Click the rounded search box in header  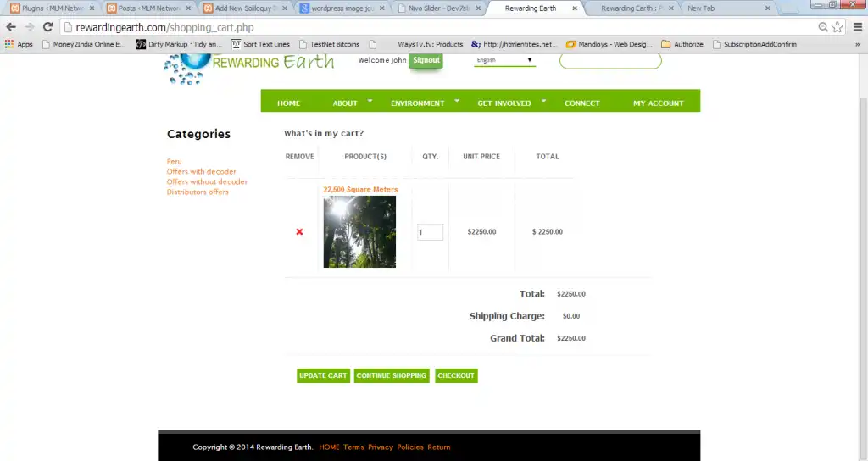coord(610,61)
